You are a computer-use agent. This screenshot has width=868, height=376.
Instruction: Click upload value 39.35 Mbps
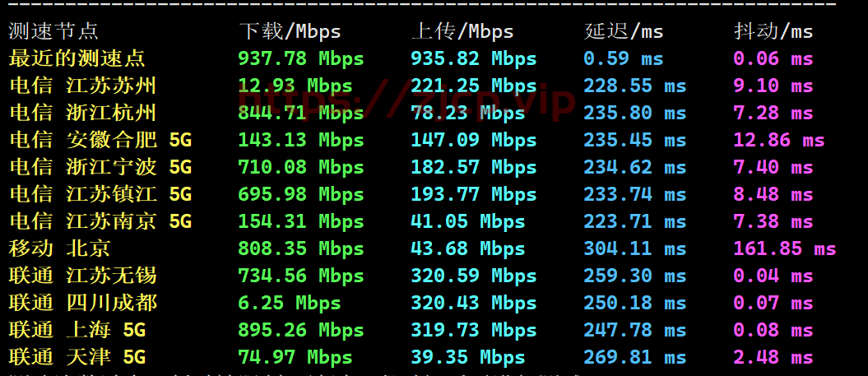click(x=468, y=357)
